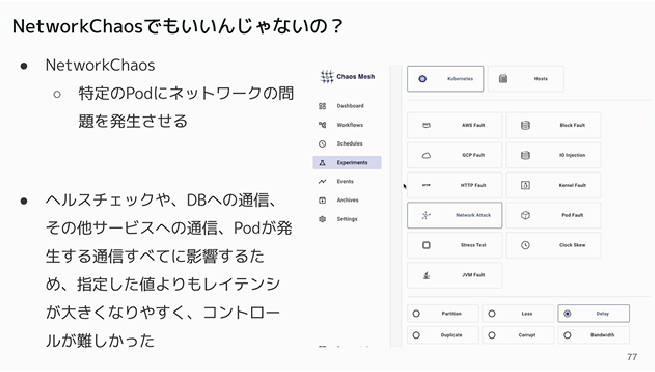Image resolution: width=655 pixels, height=372 pixels.
Task: Select the Network Attack icon
Action: pyautogui.click(x=426, y=215)
